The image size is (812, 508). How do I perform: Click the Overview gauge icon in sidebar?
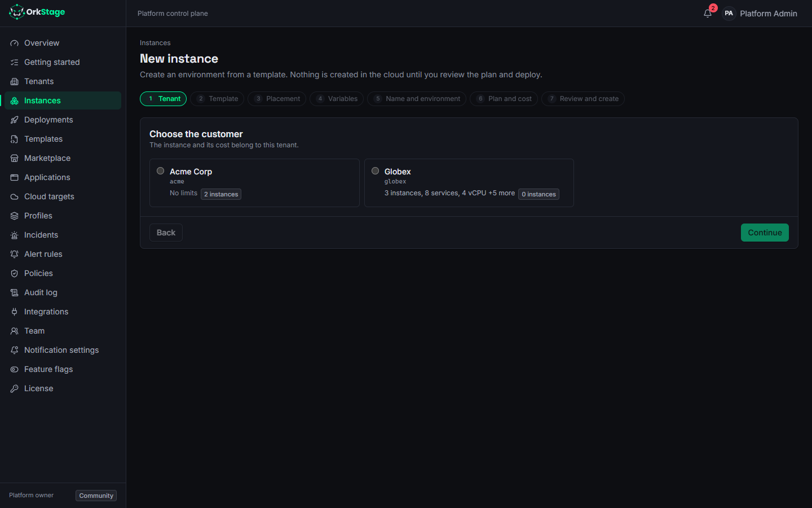click(x=14, y=43)
